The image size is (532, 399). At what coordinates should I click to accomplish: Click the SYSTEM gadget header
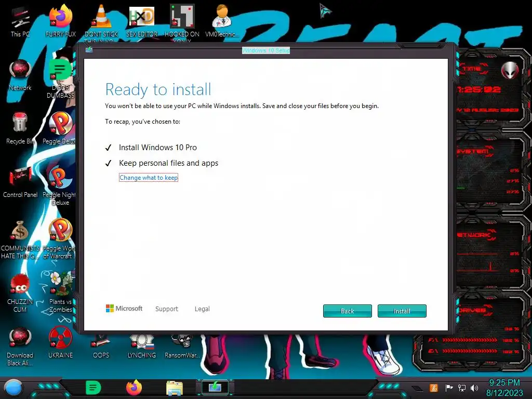[474, 151]
